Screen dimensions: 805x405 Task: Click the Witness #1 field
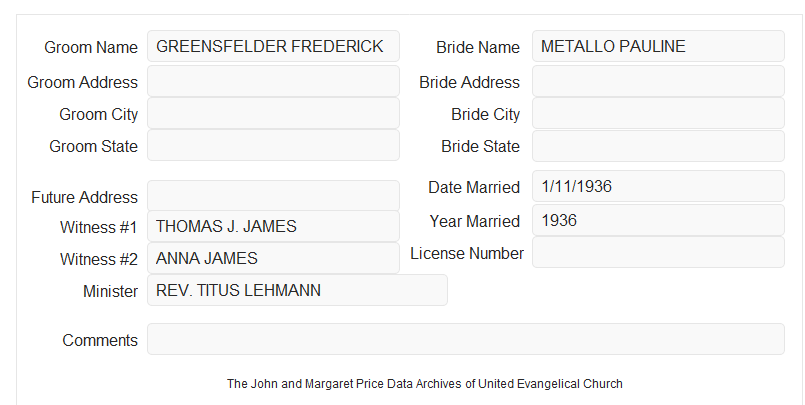(x=273, y=226)
